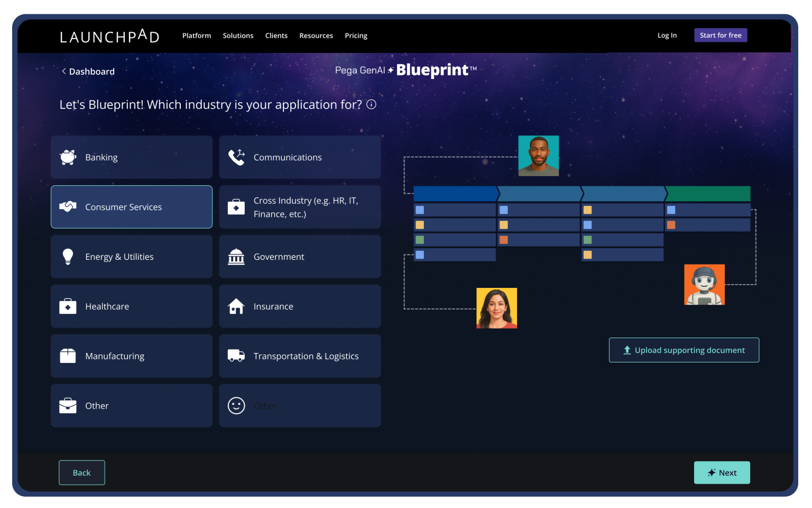Open the info tooltip beside the industry question
This screenshot has height=508, width=812.
pos(371,104)
